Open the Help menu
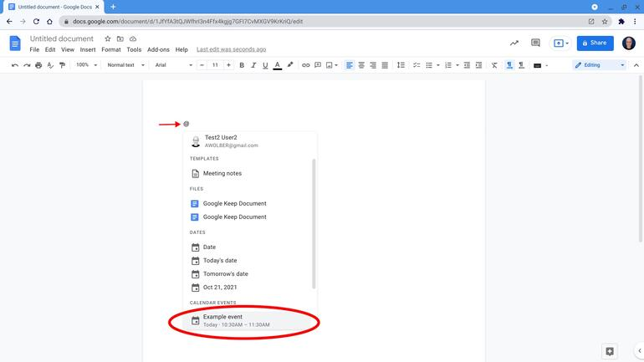 [181, 49]
